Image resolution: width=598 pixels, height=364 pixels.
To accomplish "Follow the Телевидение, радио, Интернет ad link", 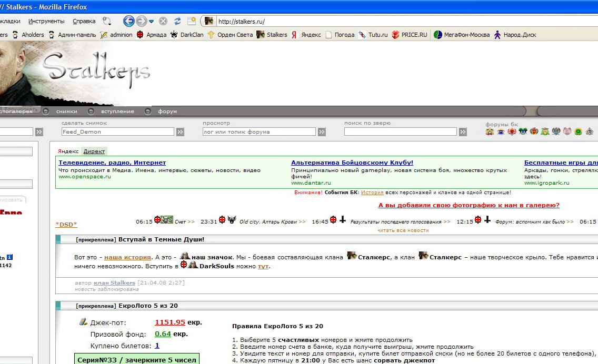I will pos(112,163).
